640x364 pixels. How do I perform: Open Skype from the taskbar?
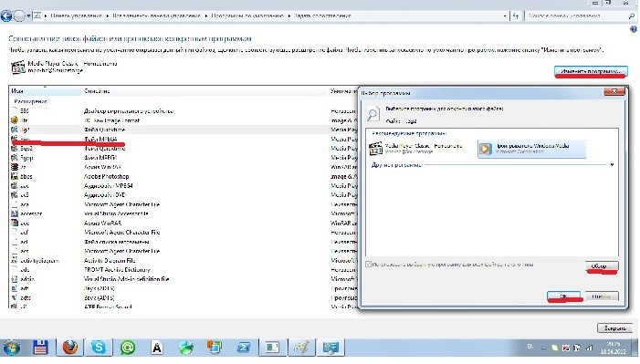[x=99, y=348]
